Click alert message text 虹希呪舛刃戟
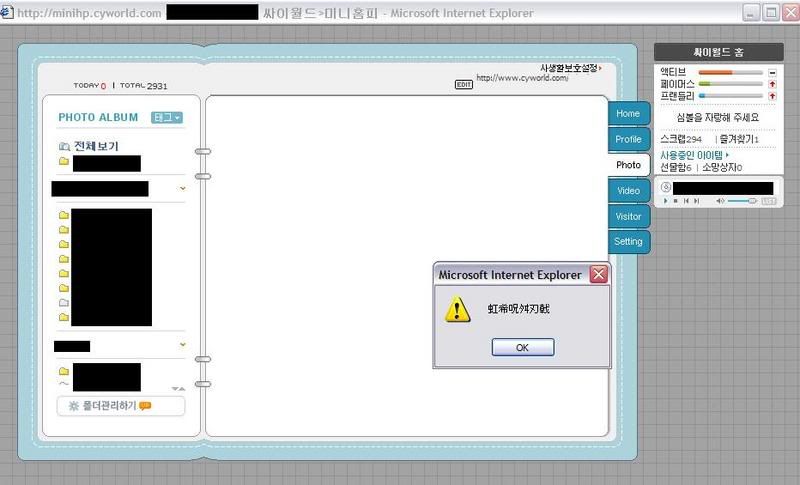The height and width of the screenshot is (485, 800). pos(518,309)
